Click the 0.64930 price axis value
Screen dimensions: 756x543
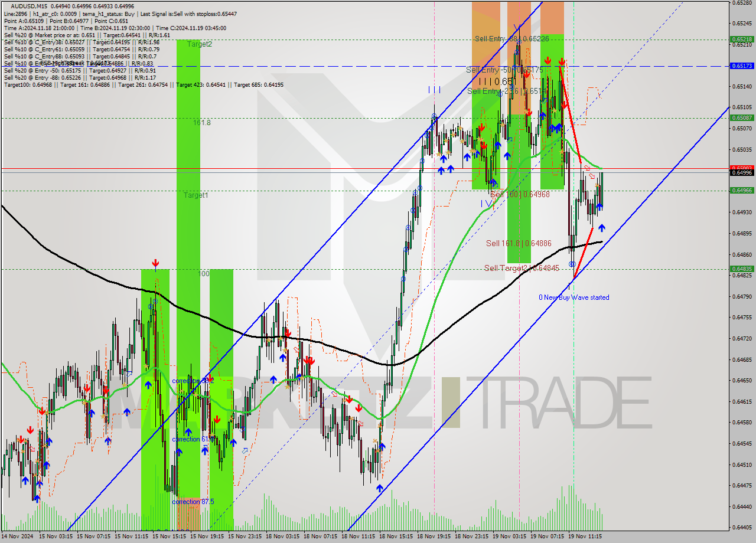(x=742, y=212)
